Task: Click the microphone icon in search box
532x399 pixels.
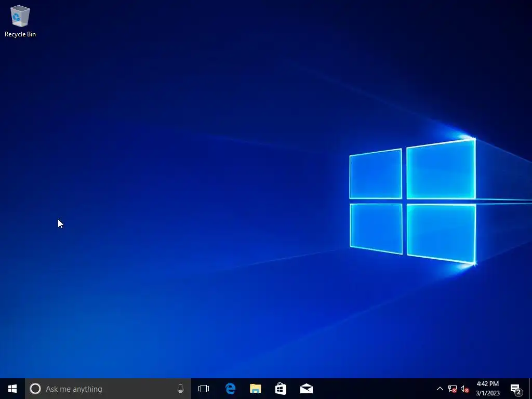Action: 180,389
